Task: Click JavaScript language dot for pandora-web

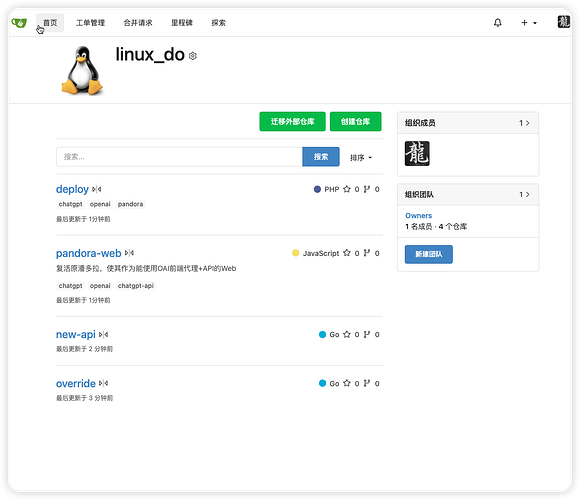Action: point(295,253)
